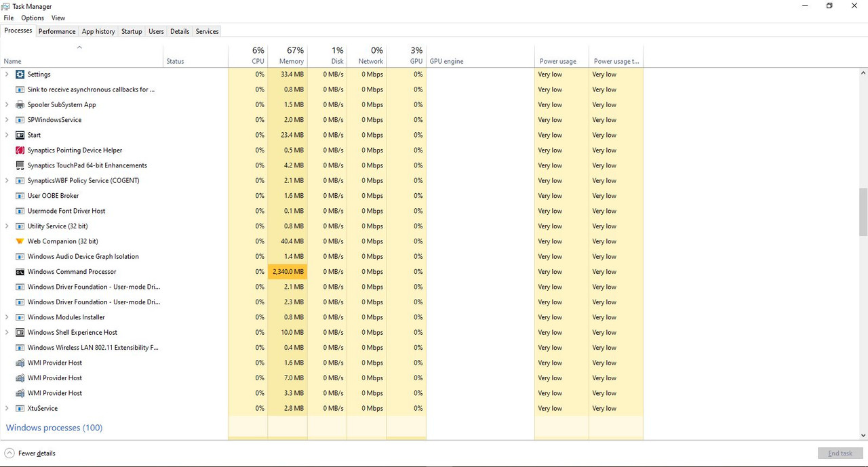Click the Start process icon

click(20, 135)
